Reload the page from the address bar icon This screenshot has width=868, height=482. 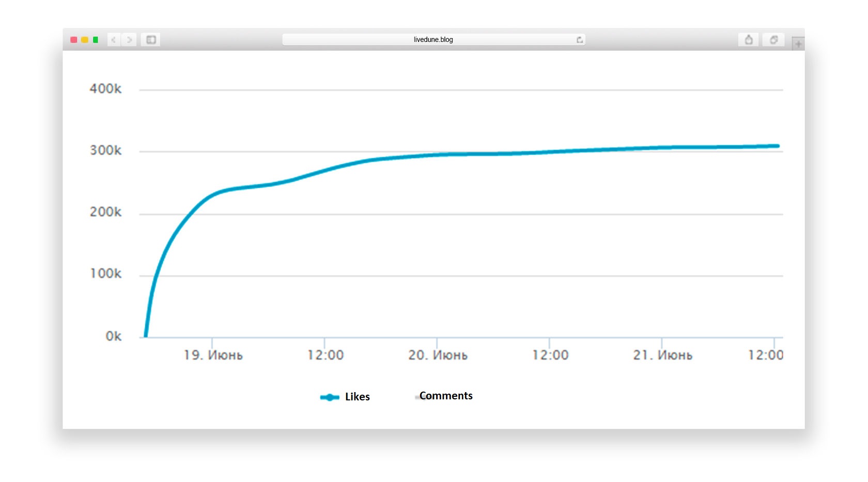point(579,40)
